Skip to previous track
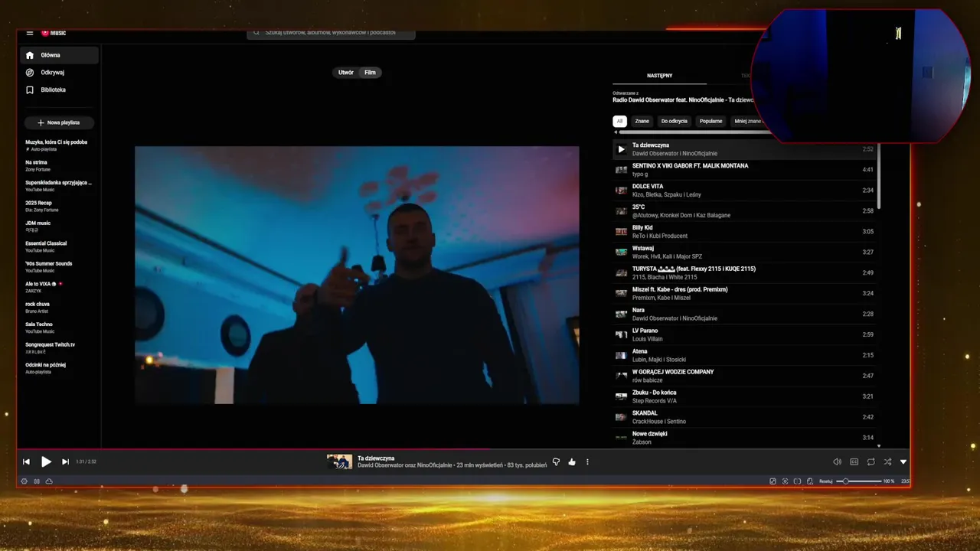This screenshot has height=551, width=980. pos(26,462)
